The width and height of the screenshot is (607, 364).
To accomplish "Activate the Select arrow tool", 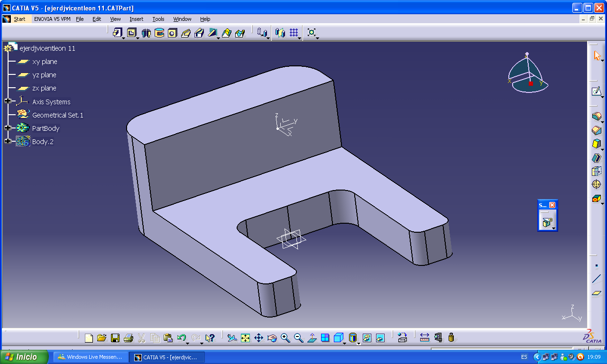I will 597,55.
